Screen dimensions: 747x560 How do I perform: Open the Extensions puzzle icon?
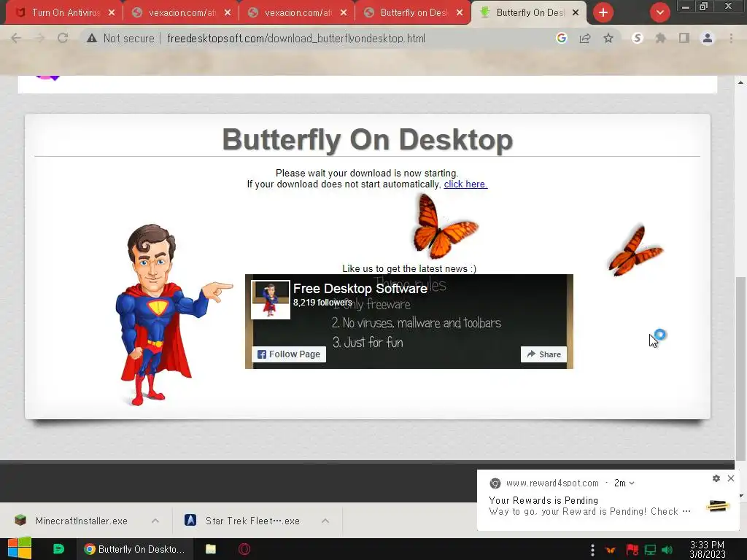[x=660, y=38]
